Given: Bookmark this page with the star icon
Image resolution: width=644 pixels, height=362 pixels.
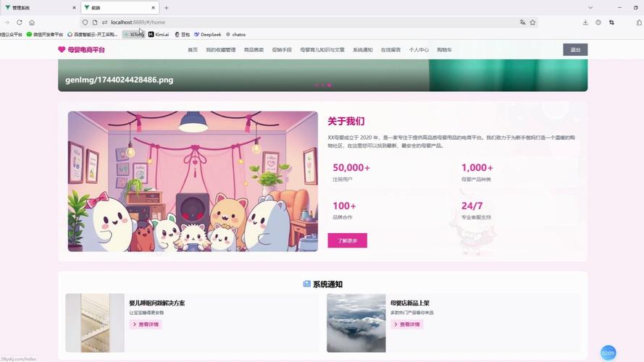Looking at the screenshot, I should [x=533, y=22].
